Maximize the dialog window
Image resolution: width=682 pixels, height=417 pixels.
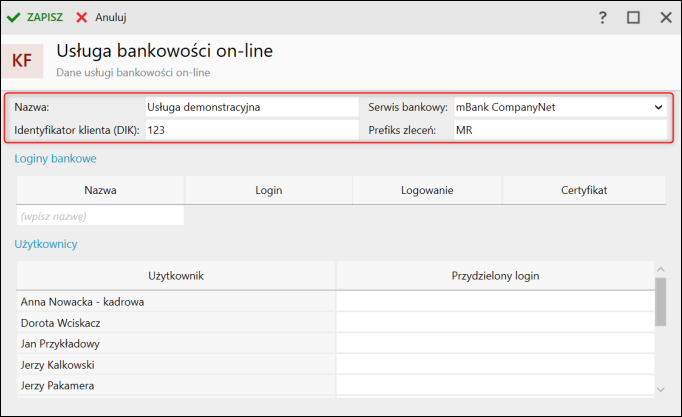pos(633,17)
